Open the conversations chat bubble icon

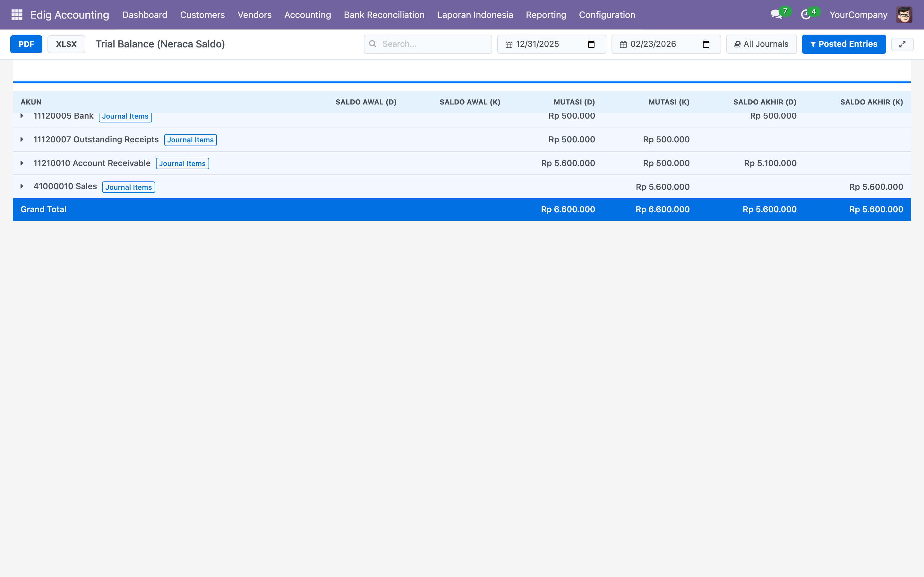[x=775, y=14]
